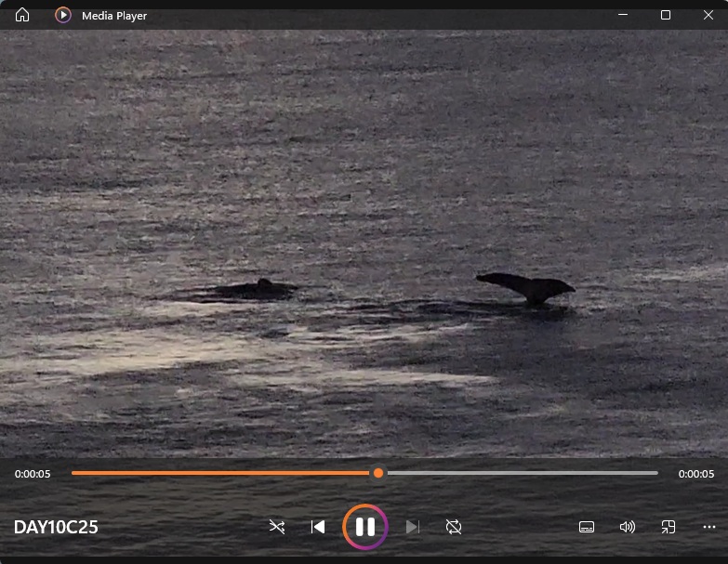Click the DAY10C25 video title

click(x=56, y=528)
